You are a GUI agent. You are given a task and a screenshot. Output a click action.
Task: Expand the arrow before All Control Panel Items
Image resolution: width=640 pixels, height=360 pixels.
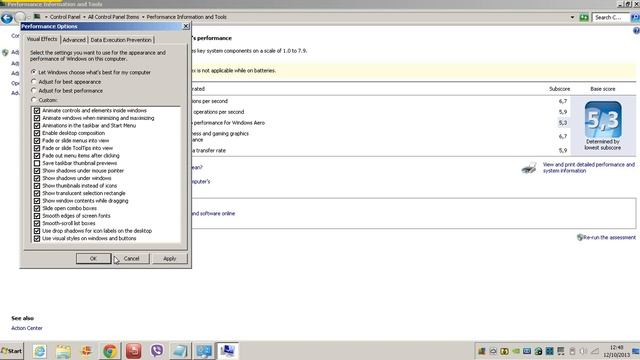coord(84,17)
